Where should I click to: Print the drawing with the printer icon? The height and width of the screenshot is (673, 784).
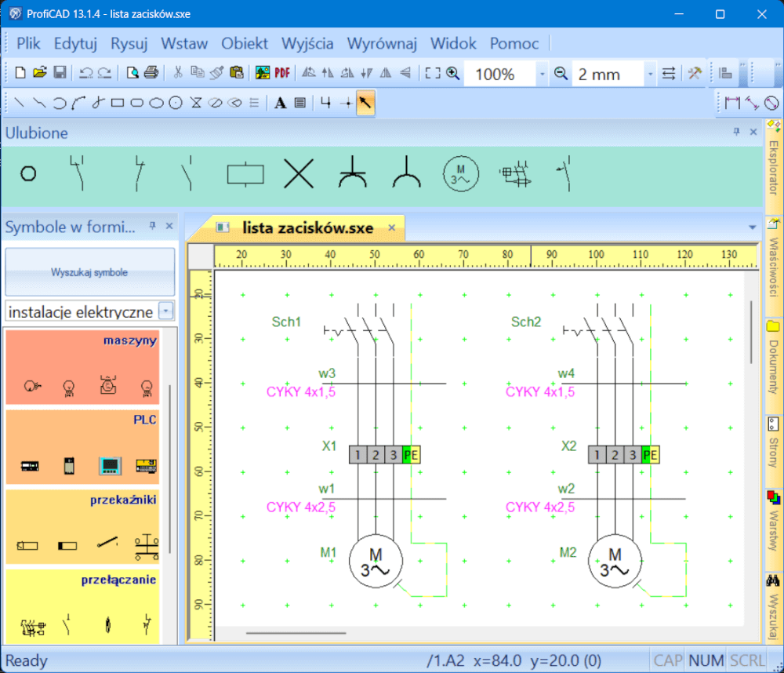point(151,73)
